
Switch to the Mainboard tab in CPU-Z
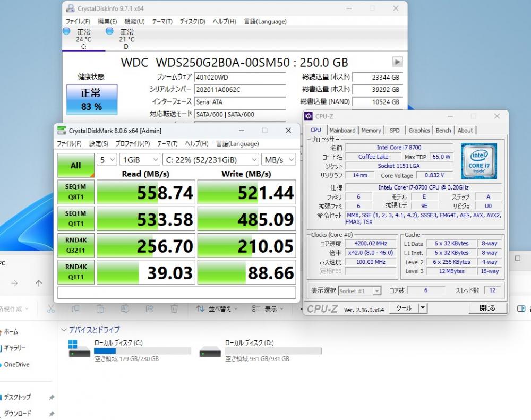(x=342, y=131)
